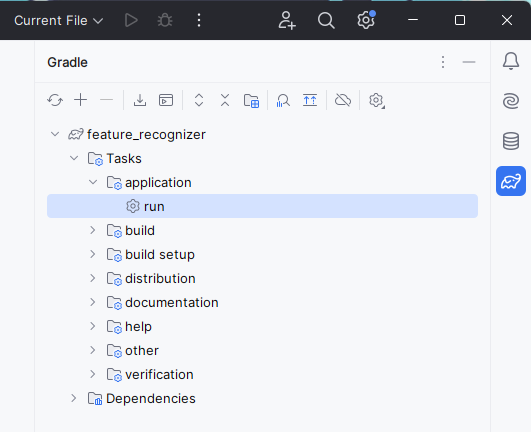Open the Execute Gradle Task icon
Image resolution: width=531 pixels, height=432 pixels.
[166, 100]
